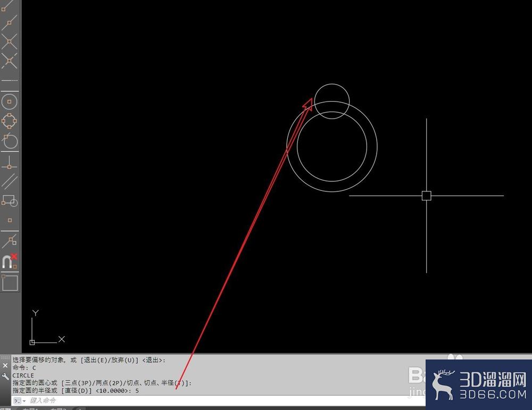This screenshot has height=410, width=532.
Task: Select the Insert object snap icon
Action: point(9,201)
